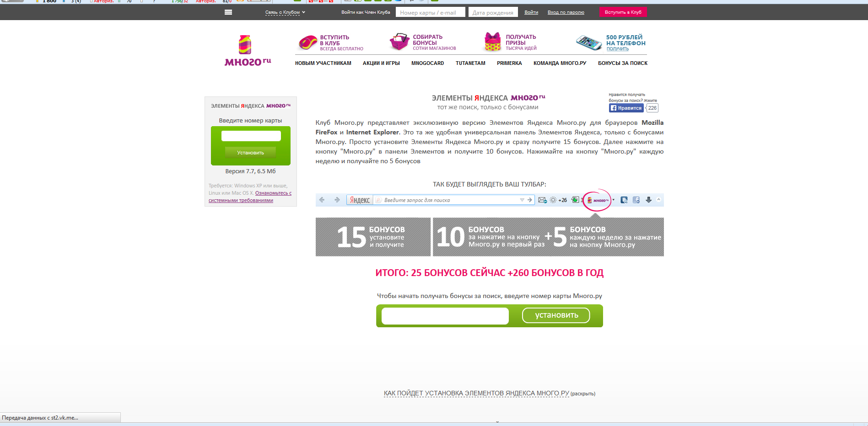868x426 pixels.
Task: Expand the Связь с Клубом dropdown
Action: (285, 12)
